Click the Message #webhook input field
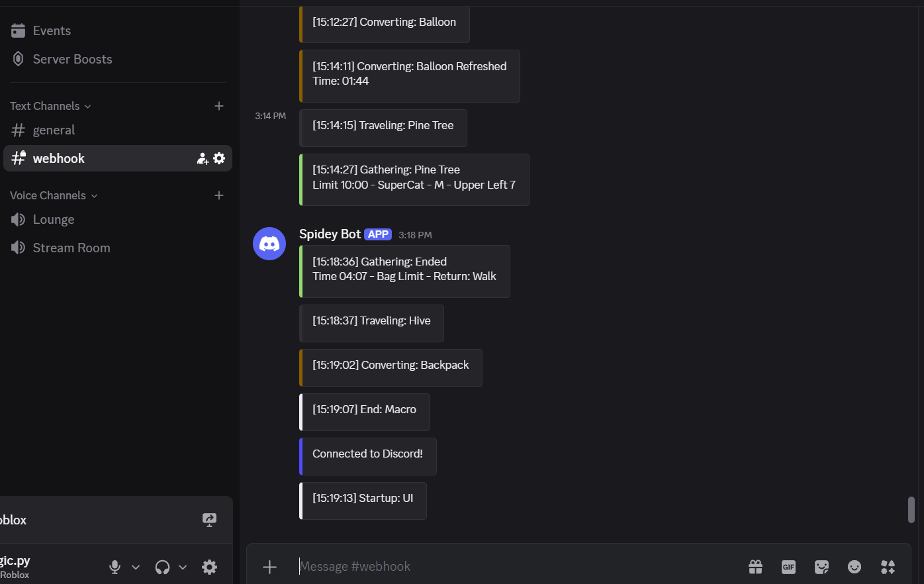The height and width of the screenshot is (584, 924). point(516,567)
